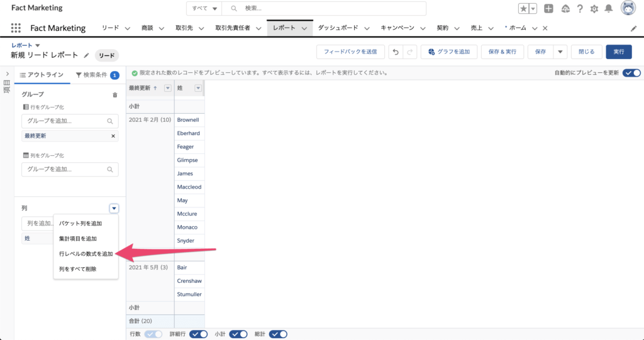Click the undo arrow button
The image size is (644, 340).
click(x=396, y=52)
